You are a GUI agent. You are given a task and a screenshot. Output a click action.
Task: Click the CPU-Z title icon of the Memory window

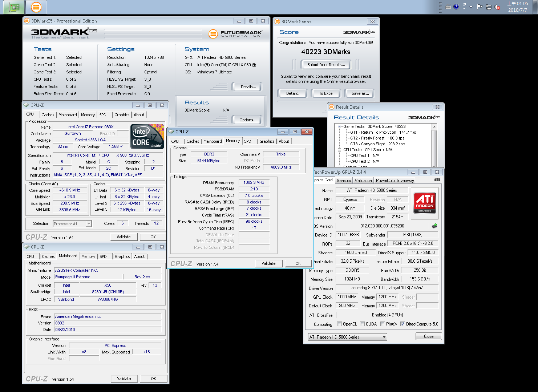pyautogui.click(x=171, y=132)
